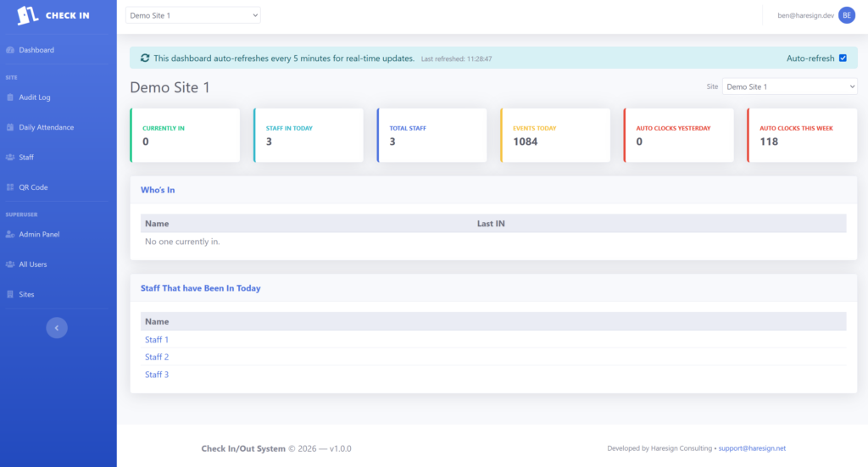Click the Check In logo icon
The height and width of the screenshot is (467, 868).
(x=29, y=15)
